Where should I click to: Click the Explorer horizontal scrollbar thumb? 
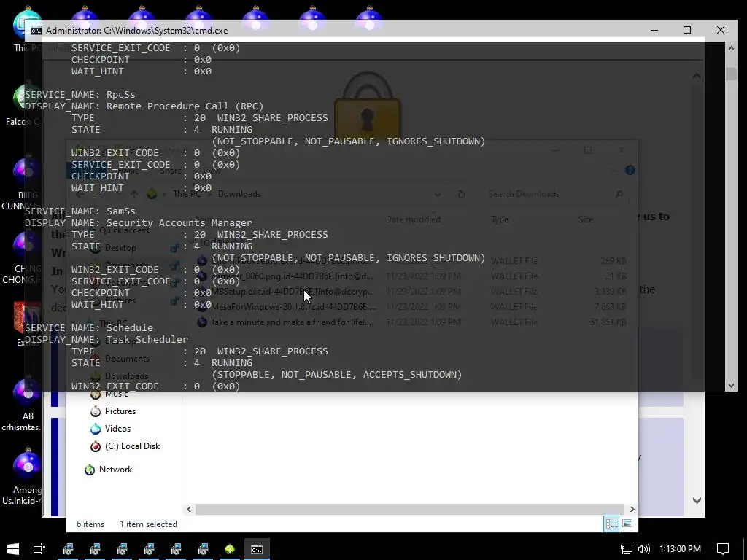[410, 509]
